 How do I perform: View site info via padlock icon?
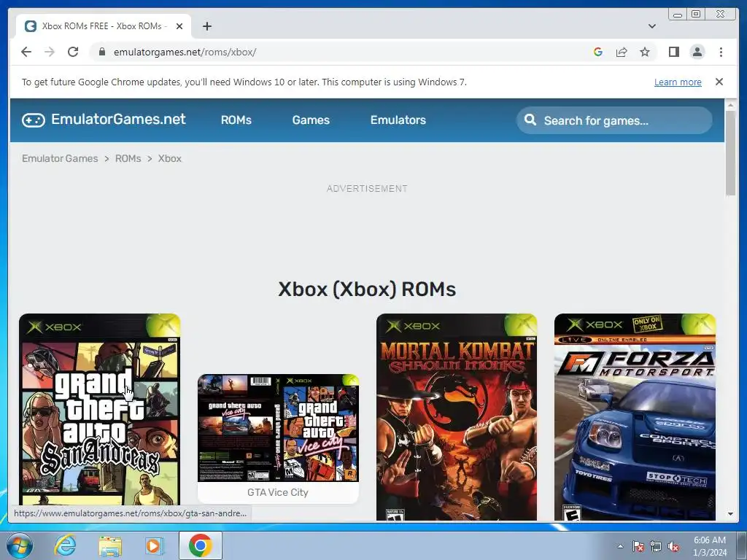point(101,52)
